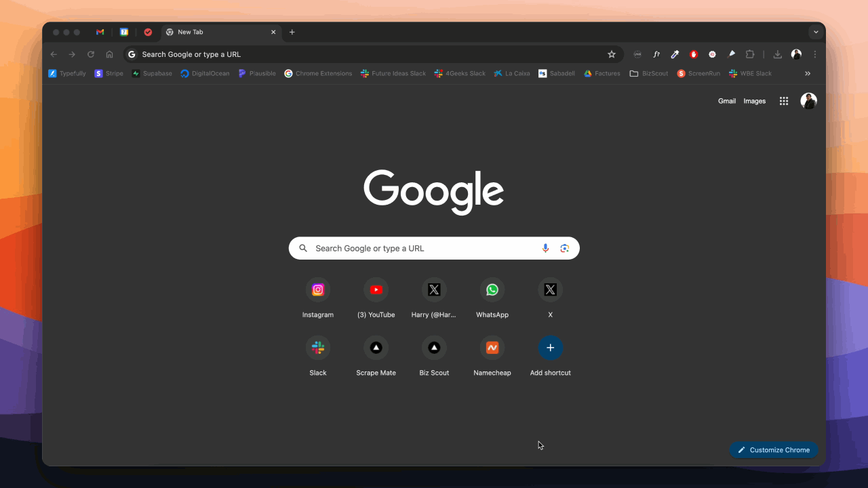Open the pinned Gmail tab
The image size is (868, 488).
[100, 32]
